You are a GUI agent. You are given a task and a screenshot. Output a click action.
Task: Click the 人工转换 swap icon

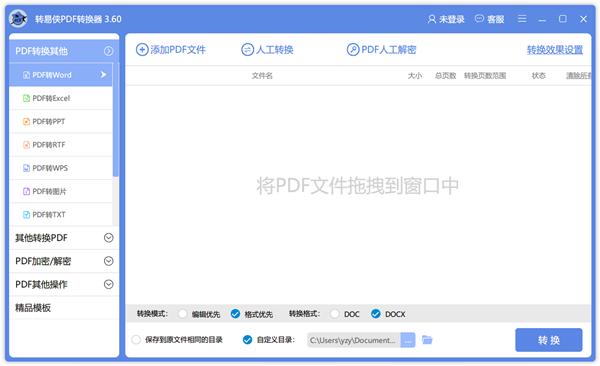(x=247, y=50)
